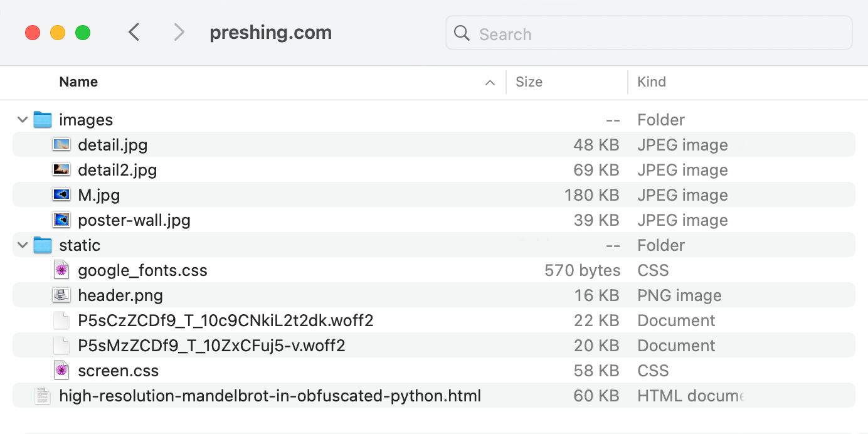This screenshot has width=868, height=434.
Task: Collapse the images folder disclosure triangle
Action: point(23,120)
